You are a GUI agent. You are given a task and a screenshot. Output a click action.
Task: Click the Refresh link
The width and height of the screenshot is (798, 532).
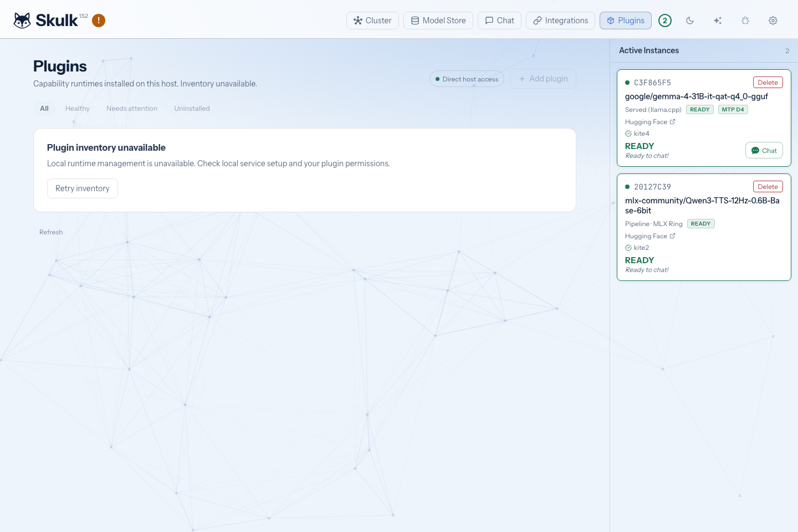point(51,232)
